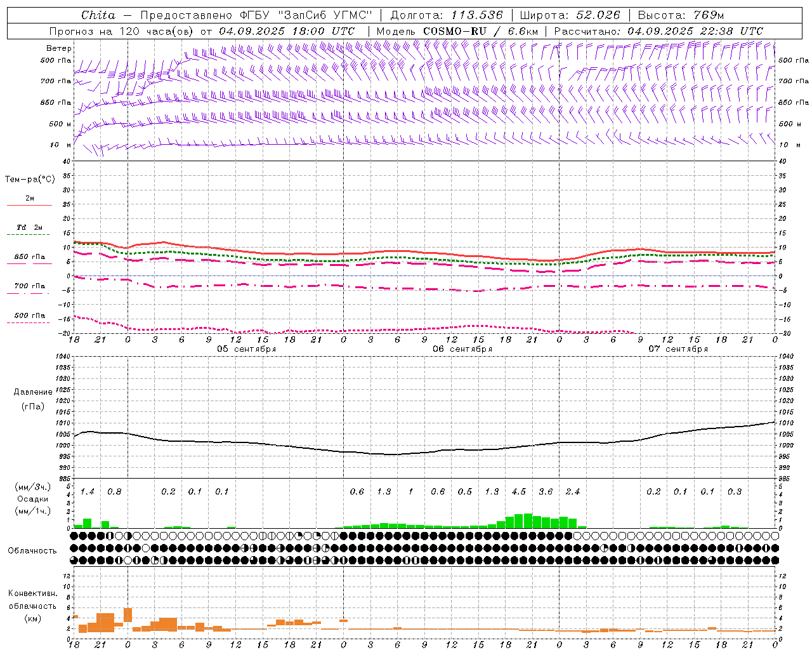The width and height of the screenshot is (812, 650).
Task: Click the 10 м wind level label on left
Action: click(x=60, y=145)
